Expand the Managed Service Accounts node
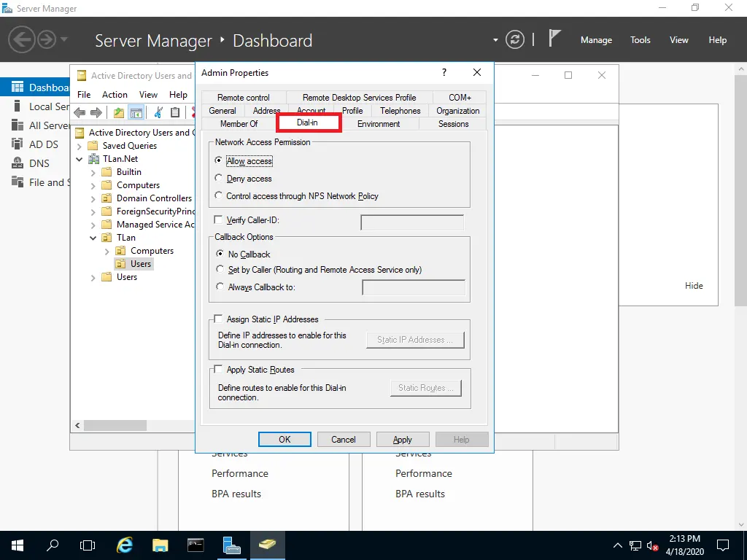Screen dimensions: 747x560 point(93,225)
